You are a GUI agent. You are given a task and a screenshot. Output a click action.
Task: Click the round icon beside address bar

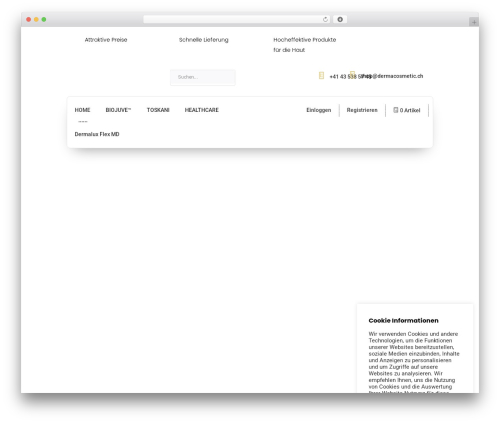(x=340, y=19)
